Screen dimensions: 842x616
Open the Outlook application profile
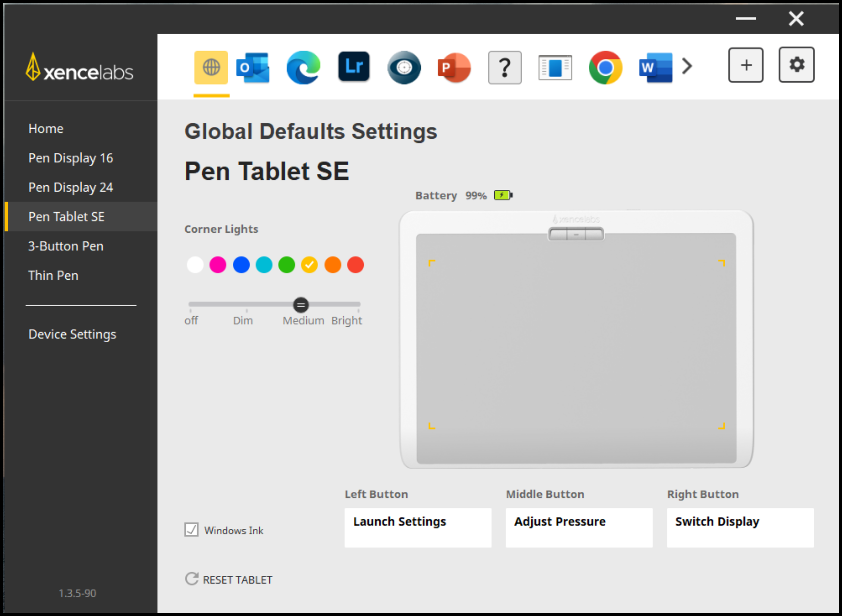253,67
